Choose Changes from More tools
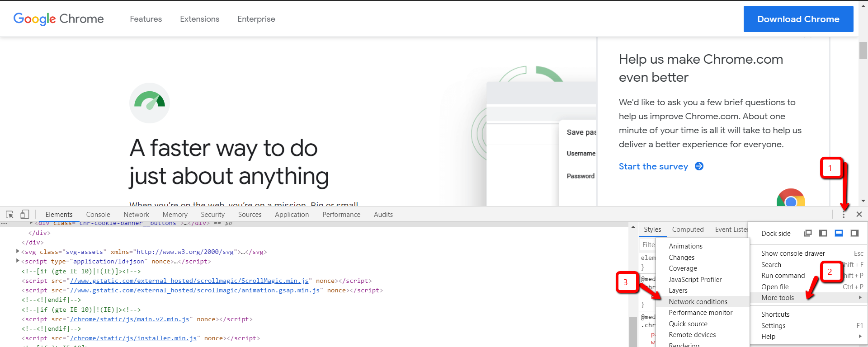 (x=703, y=258)
